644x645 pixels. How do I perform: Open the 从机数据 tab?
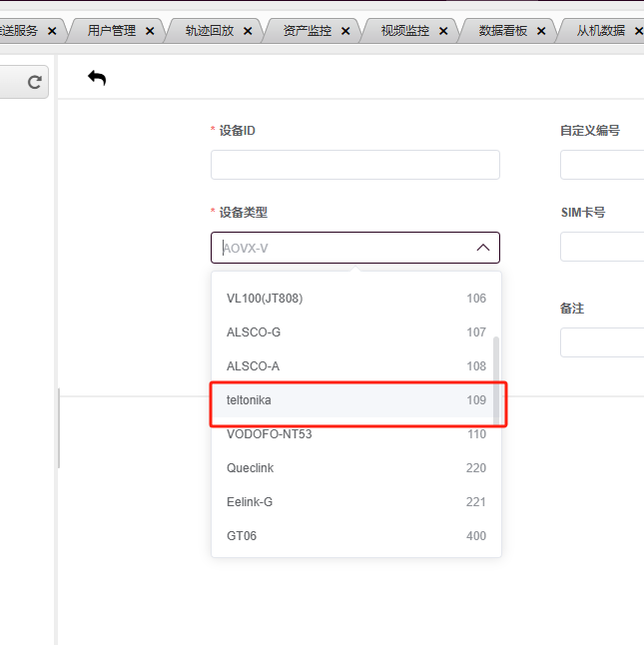point(600,31)
